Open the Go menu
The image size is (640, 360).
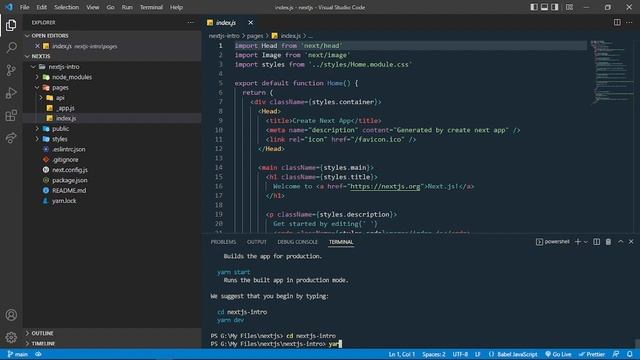tap(110, 7)
